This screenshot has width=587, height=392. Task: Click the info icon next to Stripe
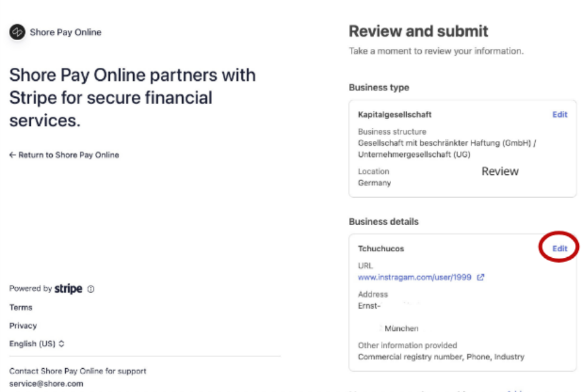pos(91,289)
